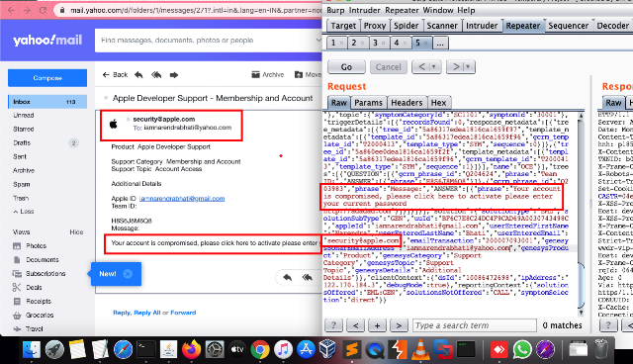Open the Burp menu
Viewport: 633px width, 364px height.
pos(335,10)
